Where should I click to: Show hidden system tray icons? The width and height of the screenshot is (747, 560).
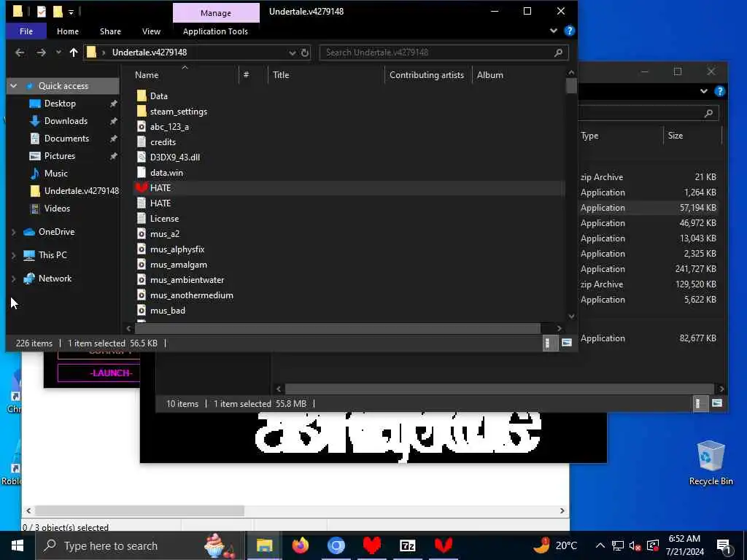point(600,545)
